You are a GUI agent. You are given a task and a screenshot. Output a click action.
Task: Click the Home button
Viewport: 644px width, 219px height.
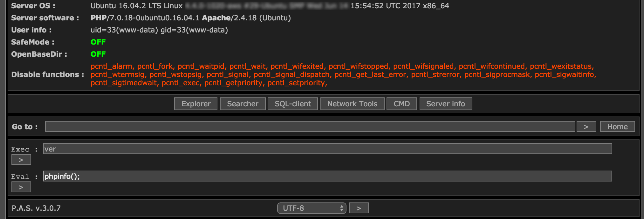[x=617, y=126]
